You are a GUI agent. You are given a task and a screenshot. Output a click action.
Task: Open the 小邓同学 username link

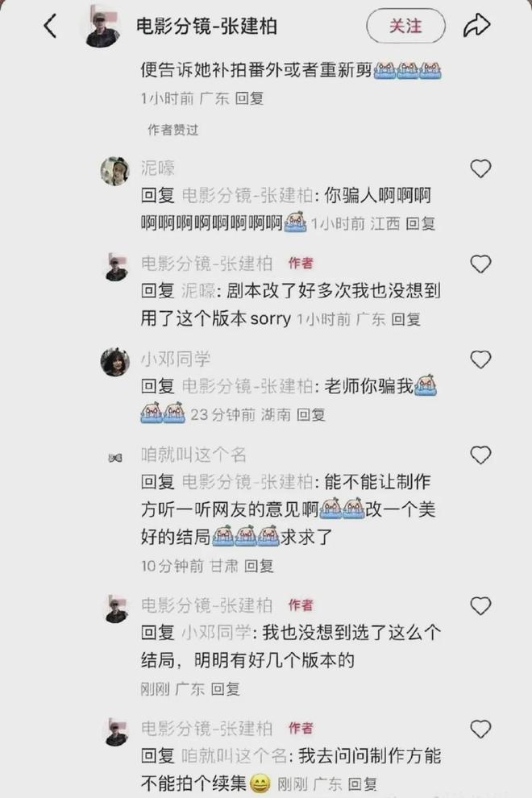pyautogui.click(x=176, y=359)
